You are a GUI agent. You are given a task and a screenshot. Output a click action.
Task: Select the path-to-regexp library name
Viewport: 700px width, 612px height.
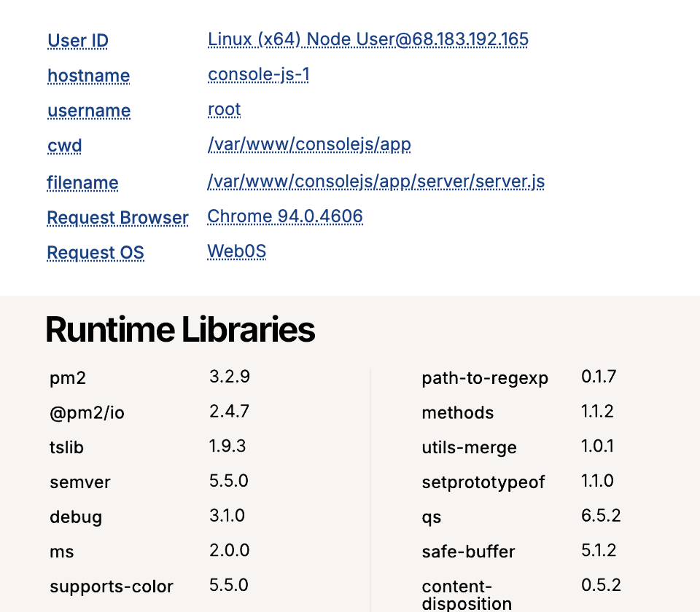[x=485, y=378]
